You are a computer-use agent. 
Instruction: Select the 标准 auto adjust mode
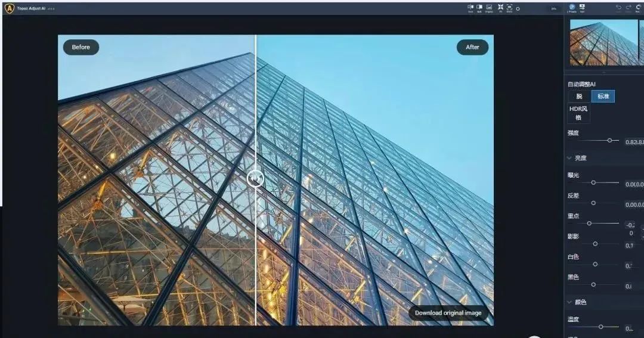603,96
